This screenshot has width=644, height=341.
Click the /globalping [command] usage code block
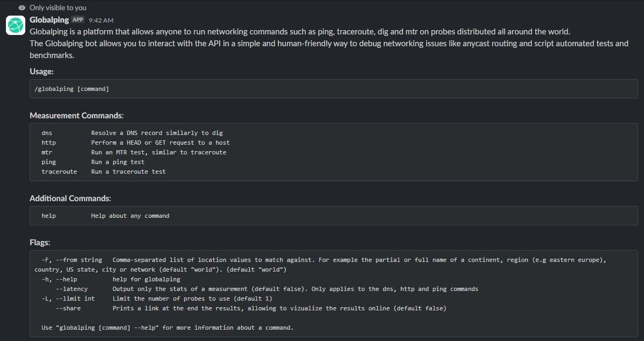[x=72, y=89]
